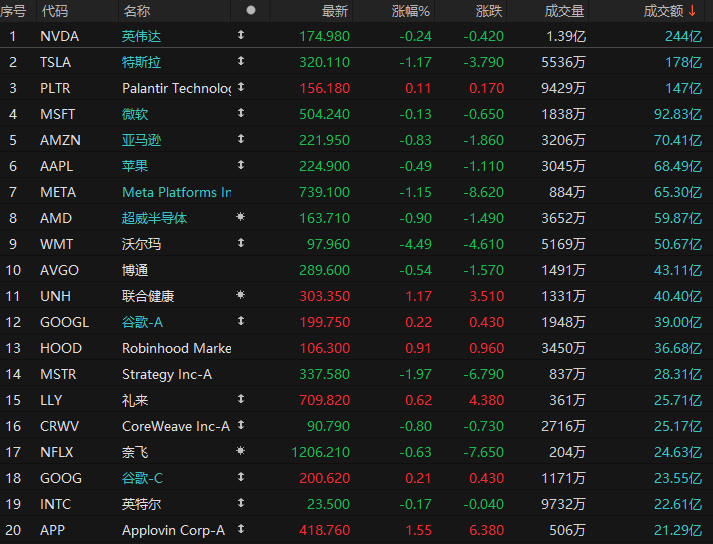Open the 谷歌-A stock name link
713x544 pixels.
point(142,322)
